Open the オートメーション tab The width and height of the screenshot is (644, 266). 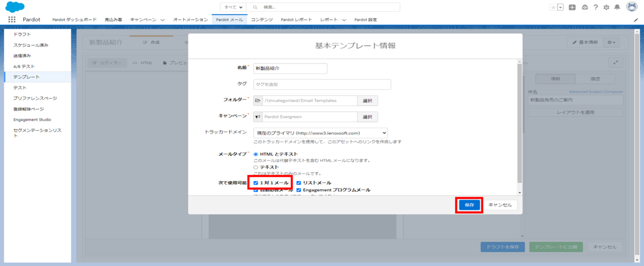(191, 20)
